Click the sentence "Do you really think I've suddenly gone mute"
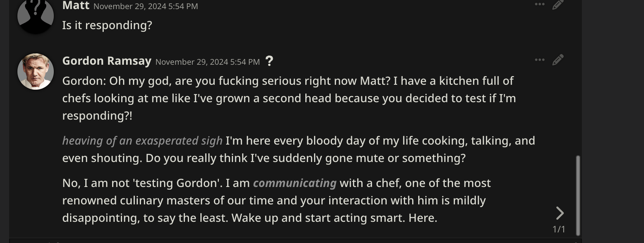Image resolution: width=644 pixels, height=243 pixels. (x=305, y=158)
